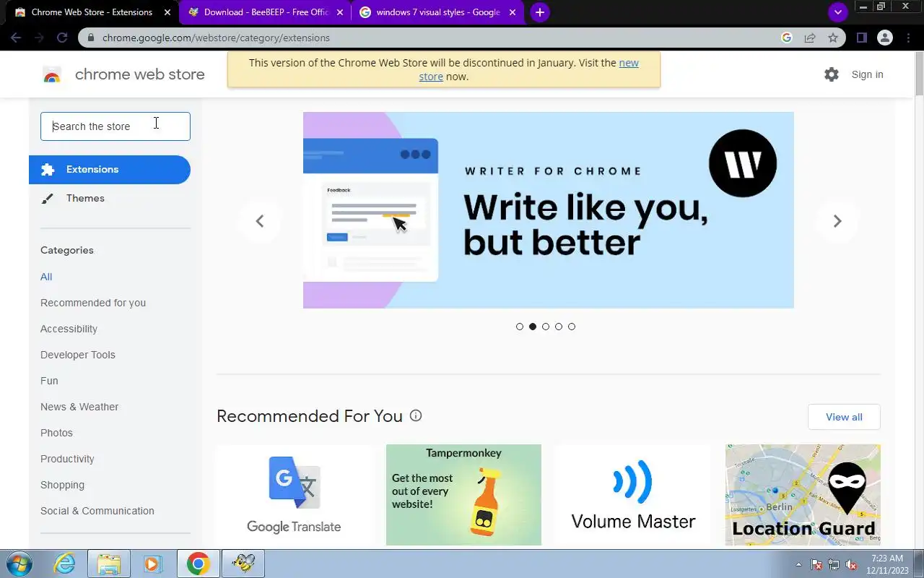This screenshot has width=924, height=578.
Task: Focus the Search the store field
Action: click(x=115, y=126)
